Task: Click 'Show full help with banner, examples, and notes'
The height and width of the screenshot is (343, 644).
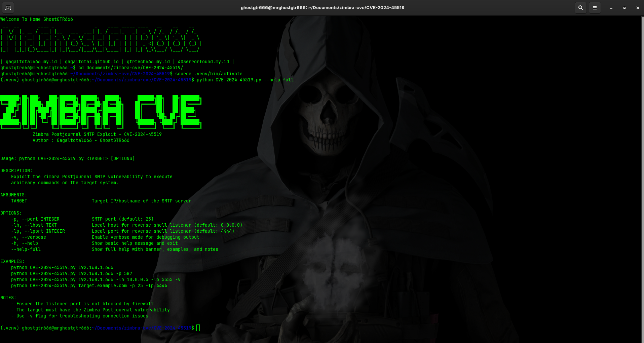Action: click(x=155, y=250)
